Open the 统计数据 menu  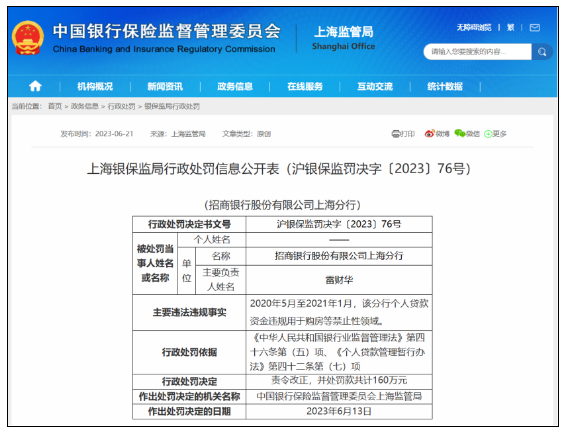pyautogui.click(x=445, y=86)
